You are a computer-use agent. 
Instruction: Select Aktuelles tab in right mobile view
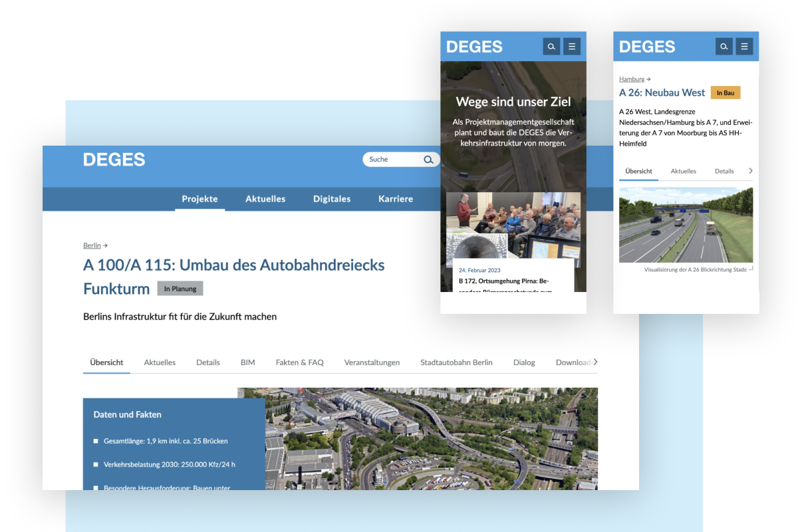[x=683, y=171]
